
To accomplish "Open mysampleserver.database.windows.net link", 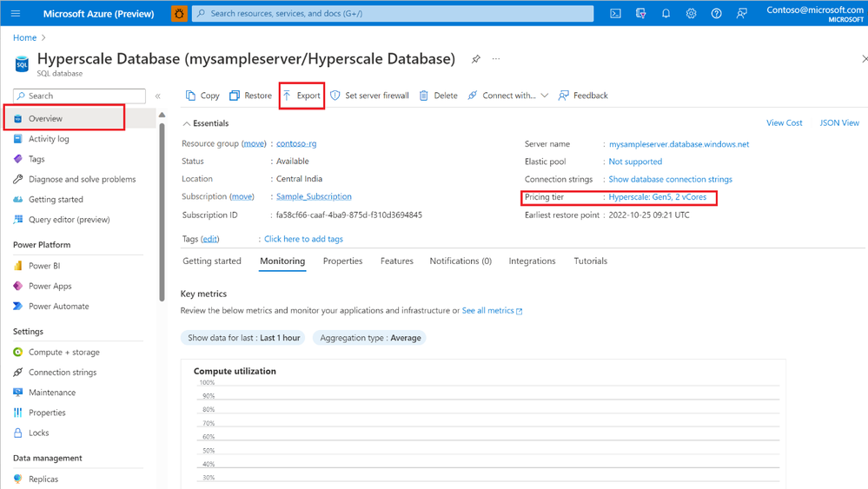I will (x=679, y=144).
